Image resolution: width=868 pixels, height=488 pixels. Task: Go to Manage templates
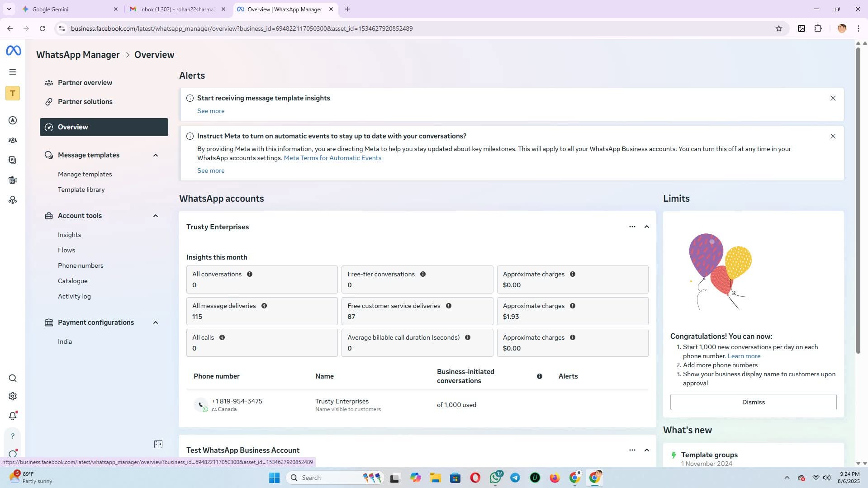point(85,174)
